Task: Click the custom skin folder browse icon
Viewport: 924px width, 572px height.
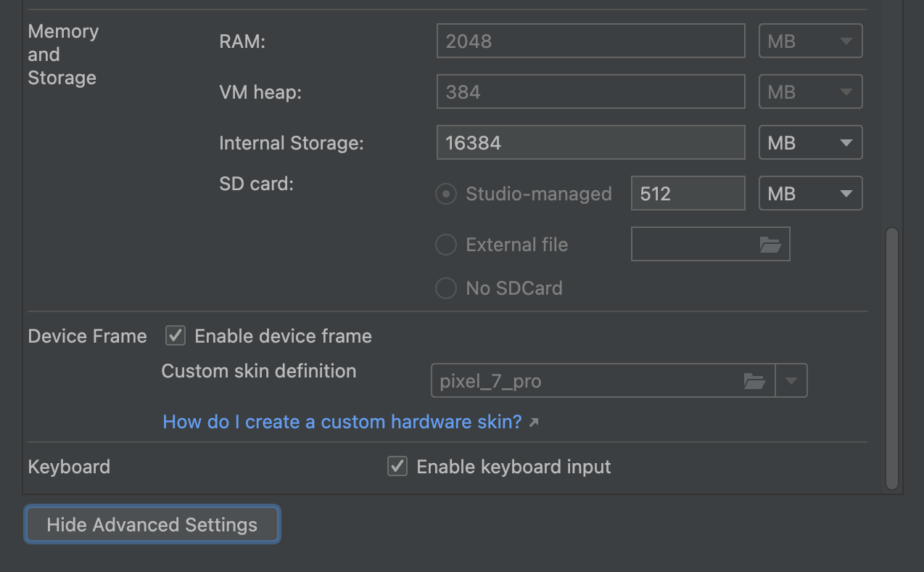Action: click(754, 381)
